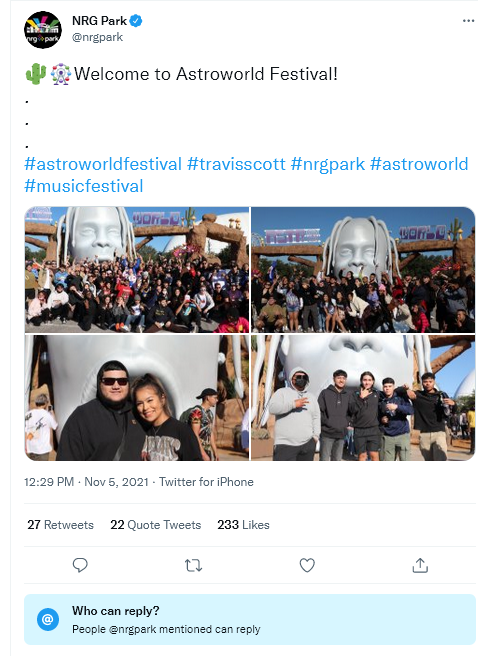Screen dimensions: 478x656
Task: Open the #travisscott hashtag
Action: [x=236, y=164]
